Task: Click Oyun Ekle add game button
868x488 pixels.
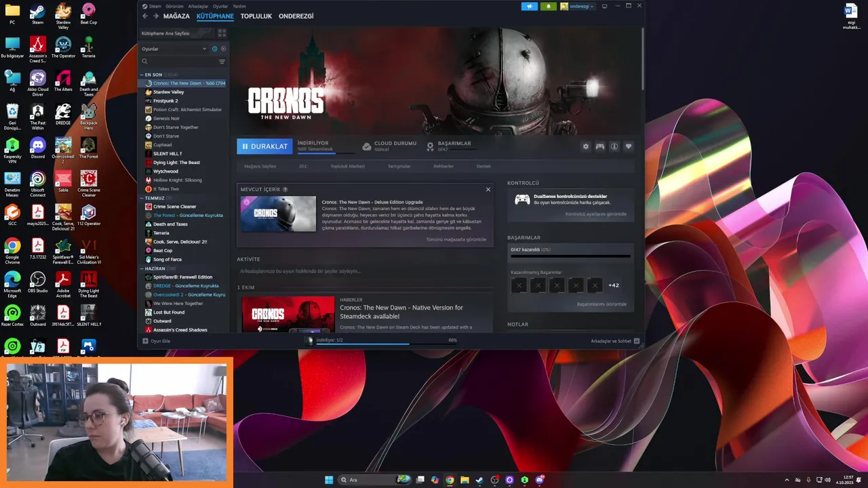Action: [x=157, y=341]
